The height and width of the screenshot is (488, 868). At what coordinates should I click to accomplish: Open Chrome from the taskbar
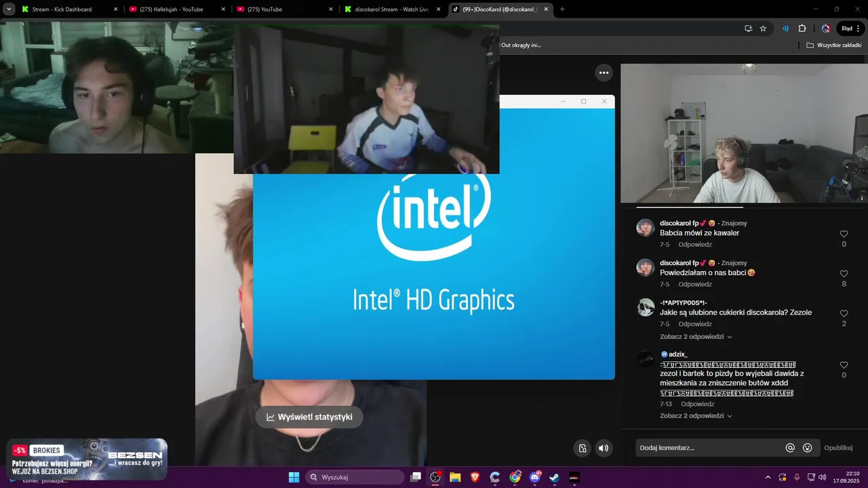click(515, 477)
